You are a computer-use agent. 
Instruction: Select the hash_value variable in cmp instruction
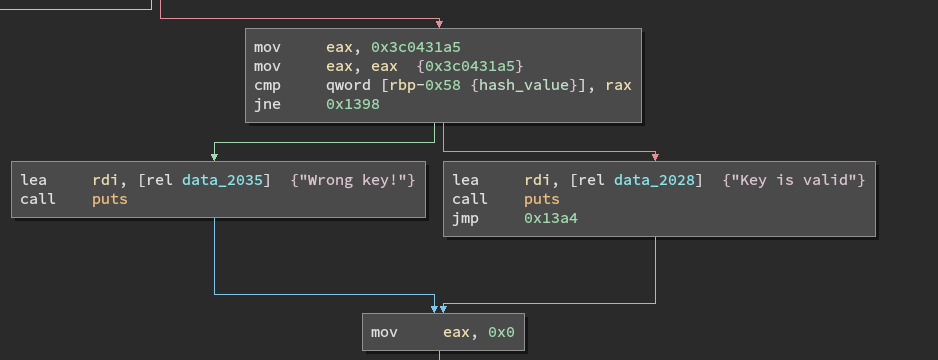coord(523,86)
